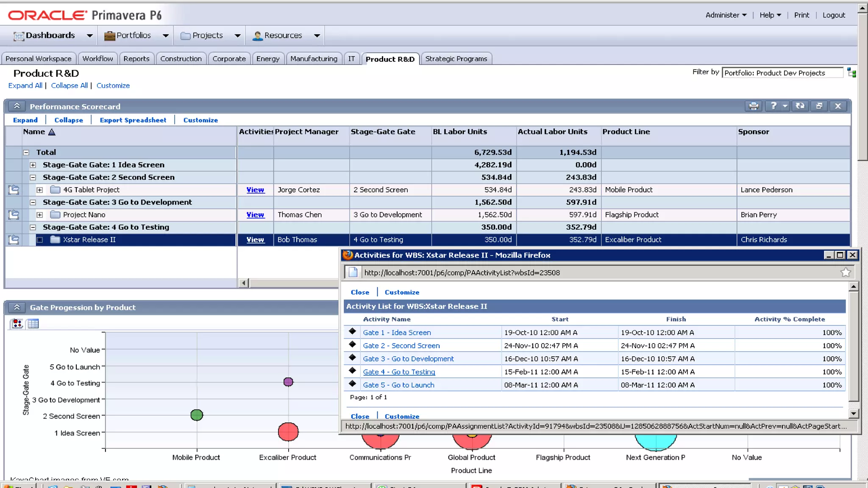This screenshot has width=868, height=488.
Task: Refresh the Performance Scorecard portlet
Action: [x=800, y=106]
